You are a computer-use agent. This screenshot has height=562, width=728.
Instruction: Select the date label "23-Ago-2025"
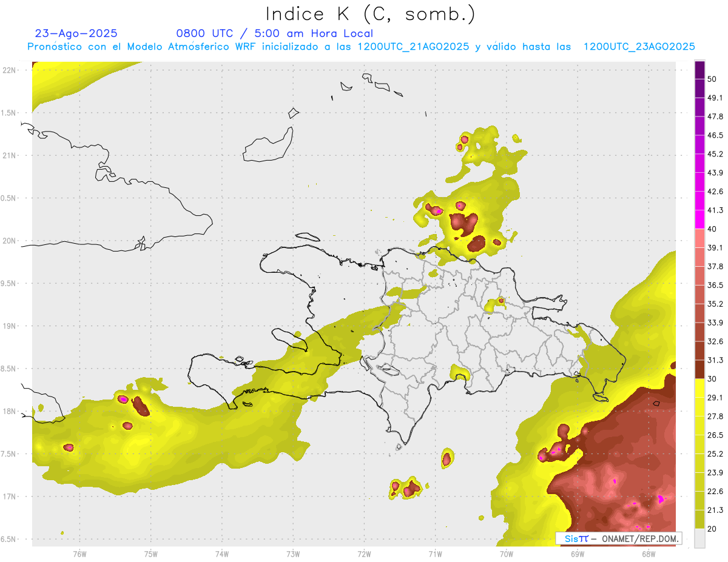76,33
